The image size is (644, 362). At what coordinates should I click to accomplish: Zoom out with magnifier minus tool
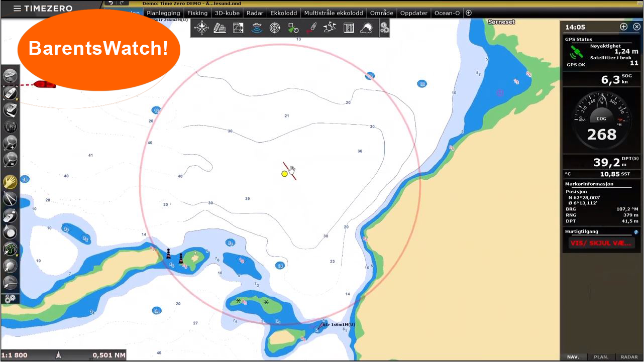coord(11,160)
